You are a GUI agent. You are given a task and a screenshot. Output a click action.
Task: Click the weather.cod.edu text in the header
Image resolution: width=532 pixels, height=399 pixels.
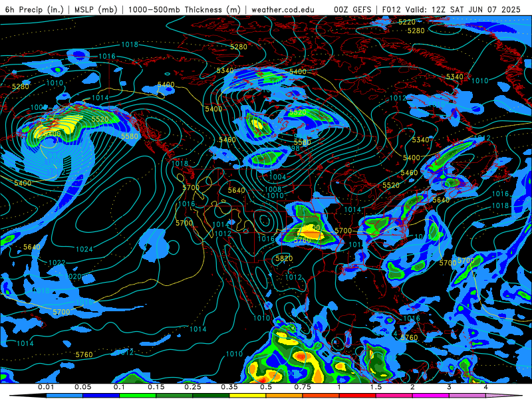(283, 9)
